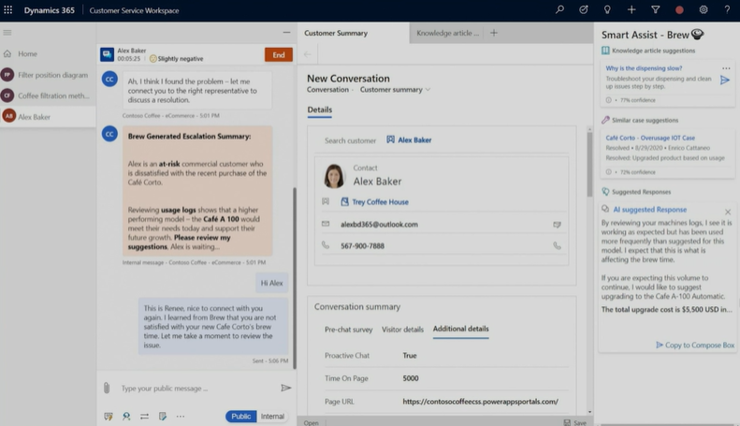Click the attachment paperclip icon
Screen dimensions: 740x426
[x=107, y=388]
